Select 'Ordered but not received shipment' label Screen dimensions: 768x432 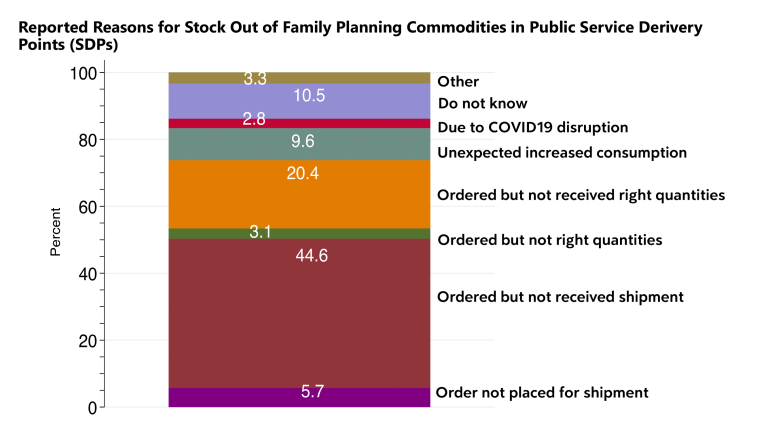click(560, 297)
